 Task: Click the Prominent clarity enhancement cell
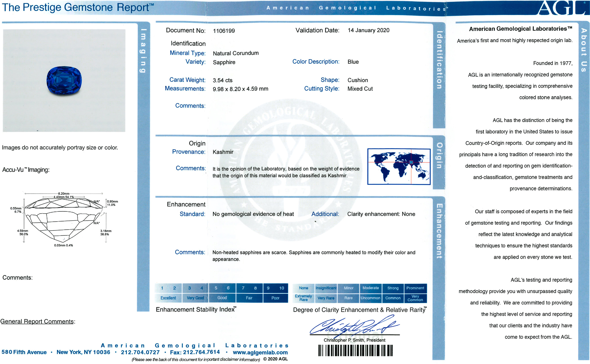click(x=415, y=288)
